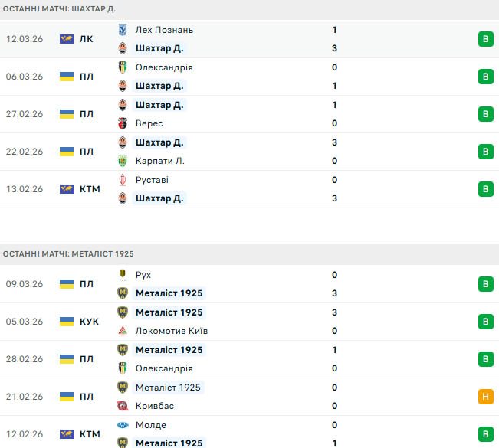Select the КУК competition label on 05.03.26

tap(89, 322)
